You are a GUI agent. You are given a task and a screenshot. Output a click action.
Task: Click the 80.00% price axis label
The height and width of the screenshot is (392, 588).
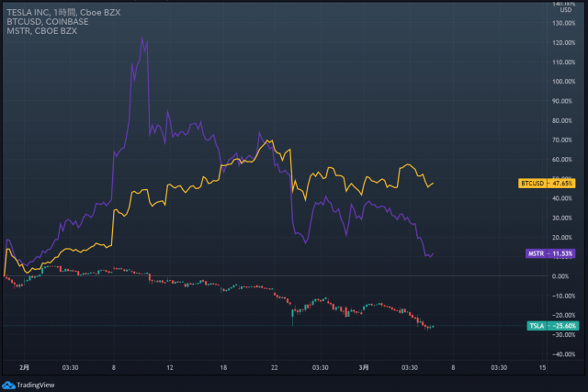pyautogui.click(x=562, y=120)
